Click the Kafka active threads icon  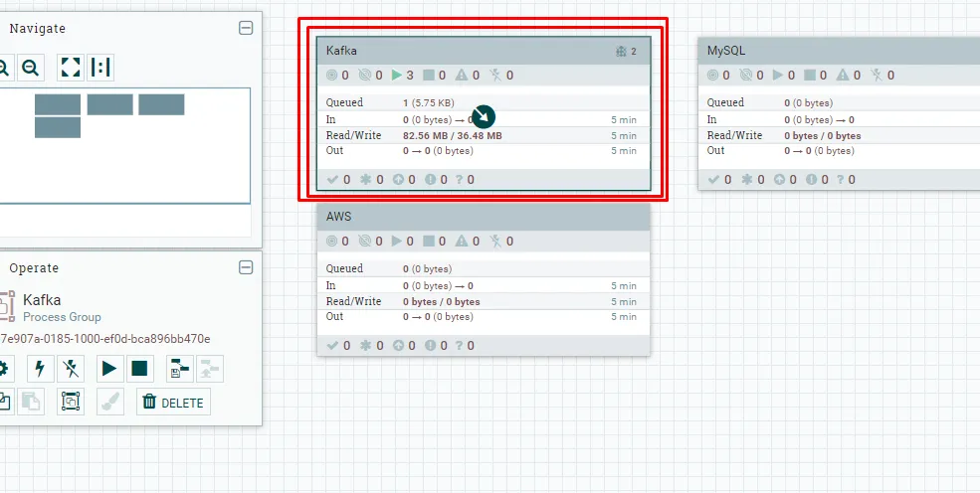(x=621, y=51)
